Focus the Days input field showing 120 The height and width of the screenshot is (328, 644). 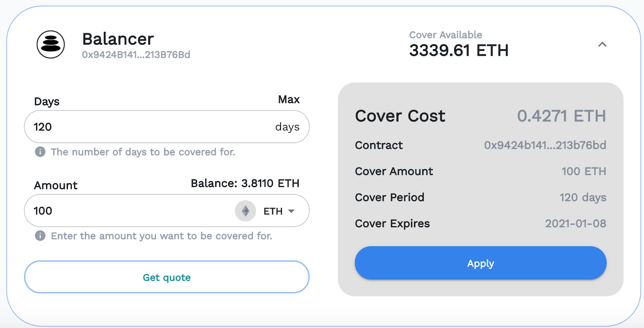(167, 127)
